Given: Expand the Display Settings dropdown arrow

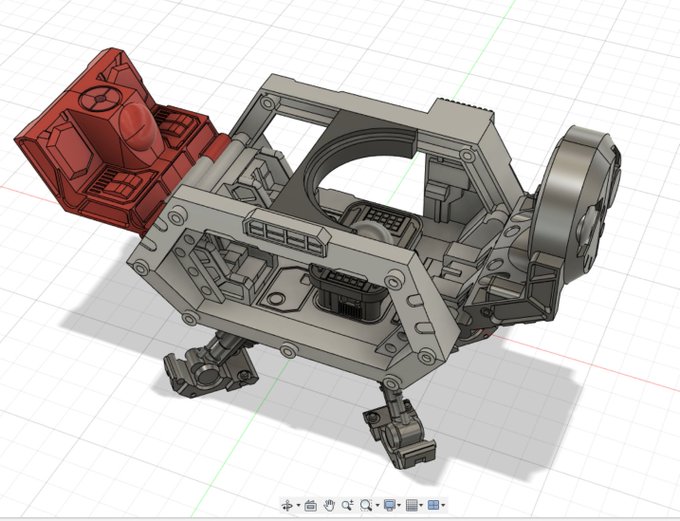Looking at the screenshot, I should click(399, 505).
